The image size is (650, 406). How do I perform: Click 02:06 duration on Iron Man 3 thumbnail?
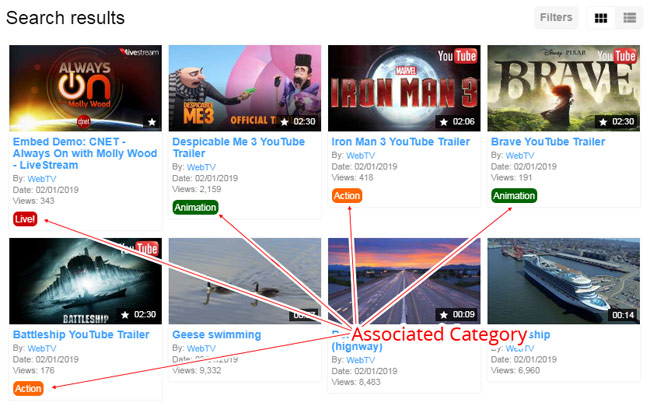[463, 122]
